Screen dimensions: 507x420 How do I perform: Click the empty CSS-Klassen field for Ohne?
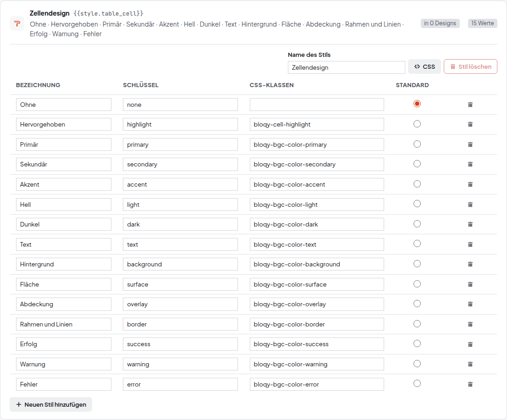pyautogui.click(x=317, y=105)
